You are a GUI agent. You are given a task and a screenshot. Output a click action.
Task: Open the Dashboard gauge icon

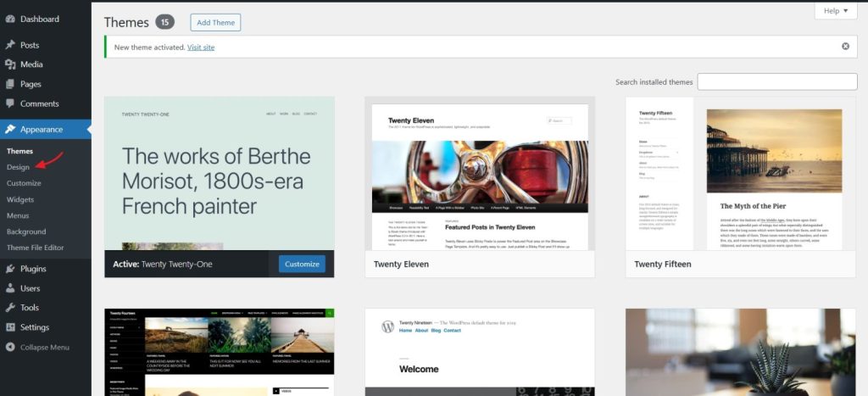[x=10, y=19]
